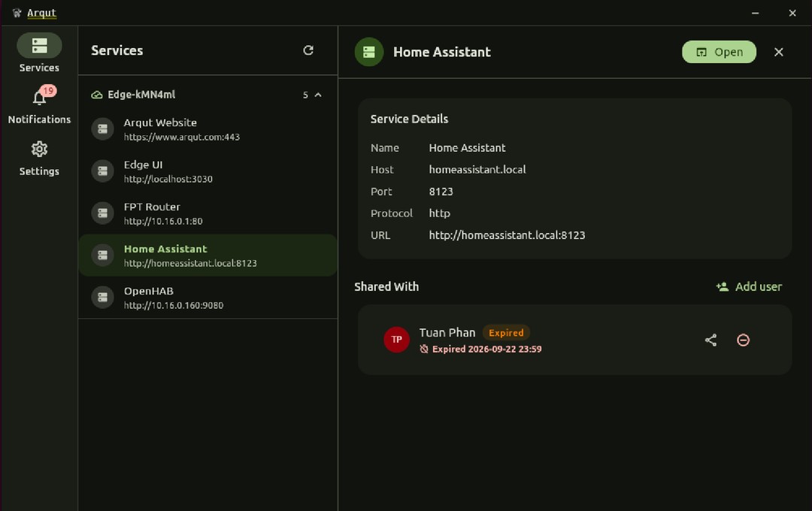Share service with Tuan Phan icon
This screenshot has height=511, width=812.
pyautogui.click(x=711, y=340)
